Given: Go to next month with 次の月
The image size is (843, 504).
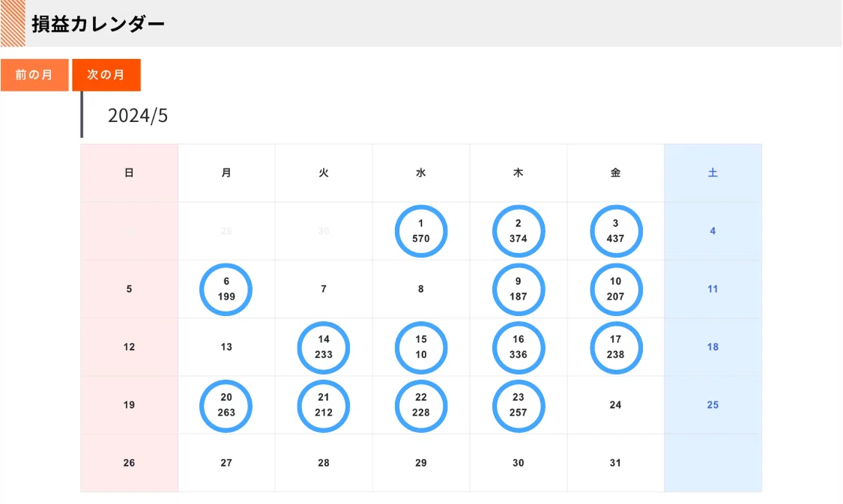Looking at the screenshot, I should 106,75.
